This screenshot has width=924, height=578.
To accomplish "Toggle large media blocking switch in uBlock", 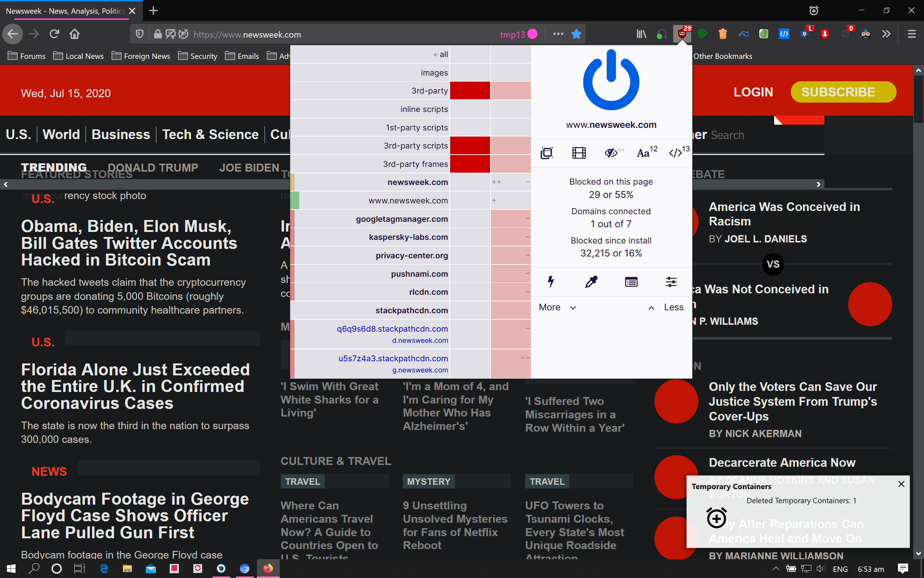I will 579,153.
